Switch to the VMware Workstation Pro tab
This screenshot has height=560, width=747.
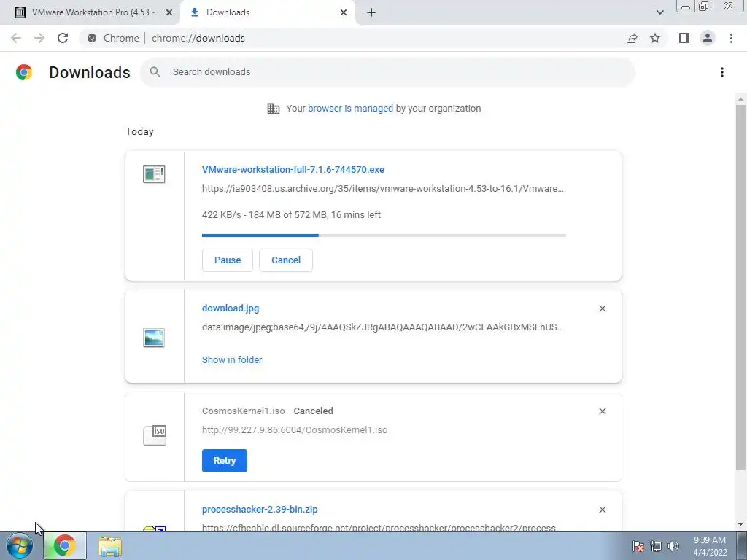(x=90, y=12)
